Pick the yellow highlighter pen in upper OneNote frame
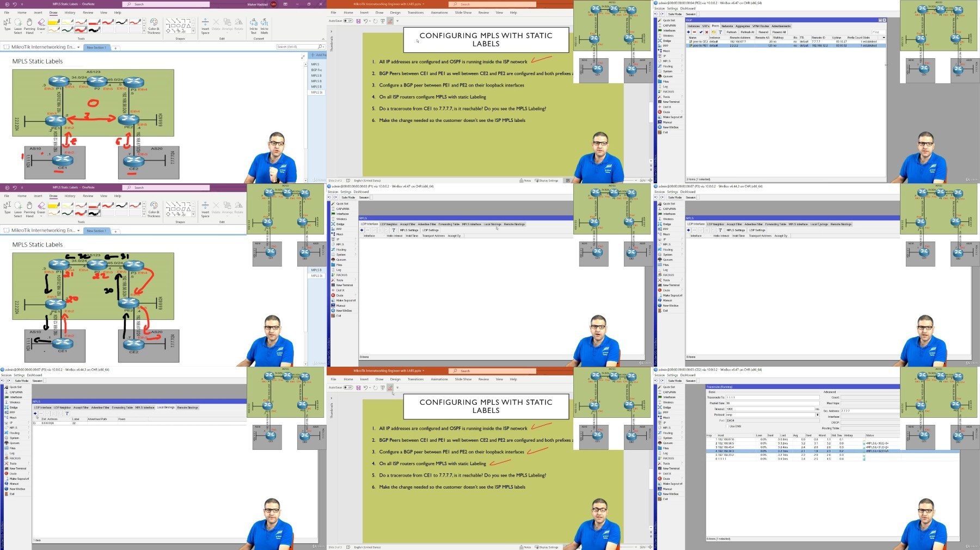980x550 pixels. [x=53, y=22]
